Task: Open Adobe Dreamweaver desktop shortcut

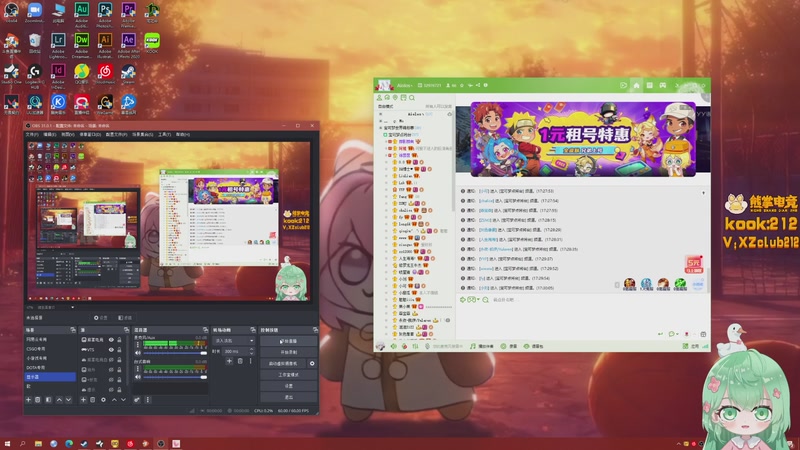Action: 82,45
